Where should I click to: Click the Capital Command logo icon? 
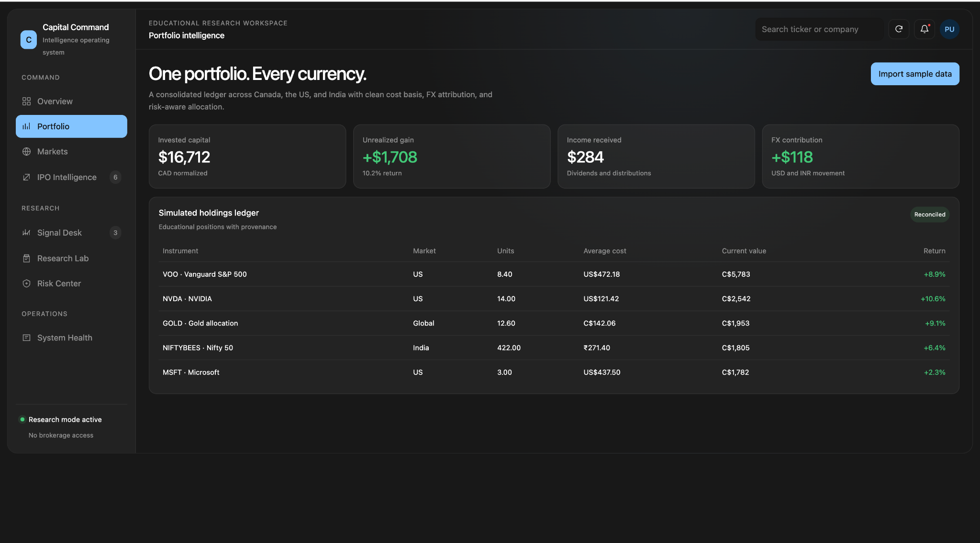pos(29,40)
